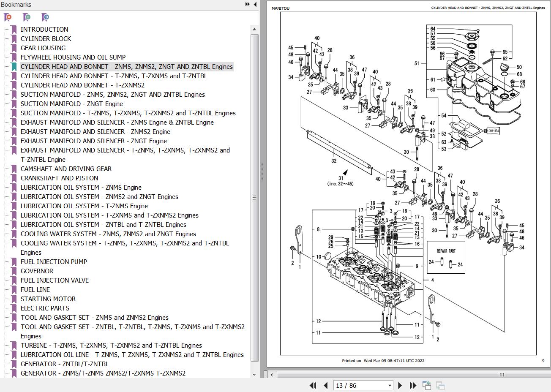Collapse the Bookmarks panel with left arrow
This screenshot has height=392, width=551.
(x=255, y=4)
